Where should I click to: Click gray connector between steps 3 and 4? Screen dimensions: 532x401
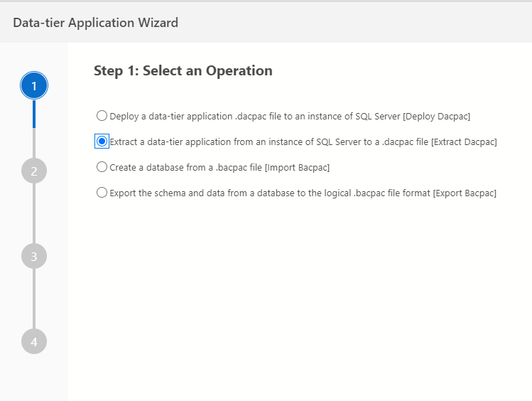pos(34,299)
